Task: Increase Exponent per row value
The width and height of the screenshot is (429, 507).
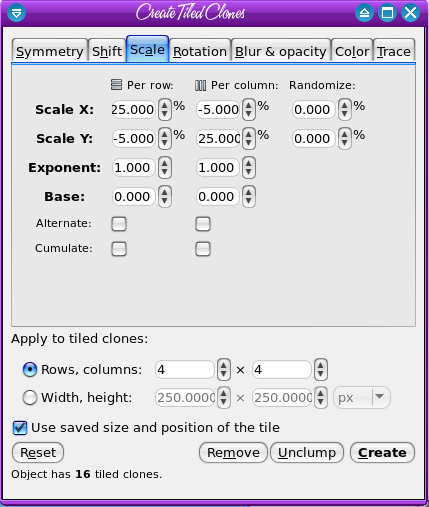Action: coord(164,163)
